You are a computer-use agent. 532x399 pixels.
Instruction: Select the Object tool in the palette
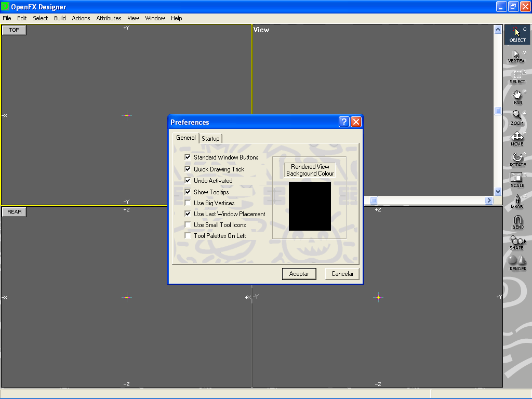(517, 35)
